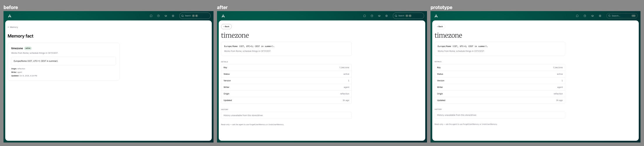Image resolution: width=644 pixels, height=146 pixels.
Task: Select the Version row in the prototype panel
Action: point(500,81)
